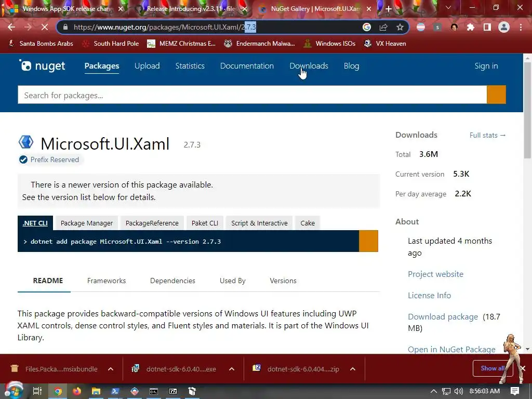Click the Download package link

pyautogui.click(x=443, y=316)
